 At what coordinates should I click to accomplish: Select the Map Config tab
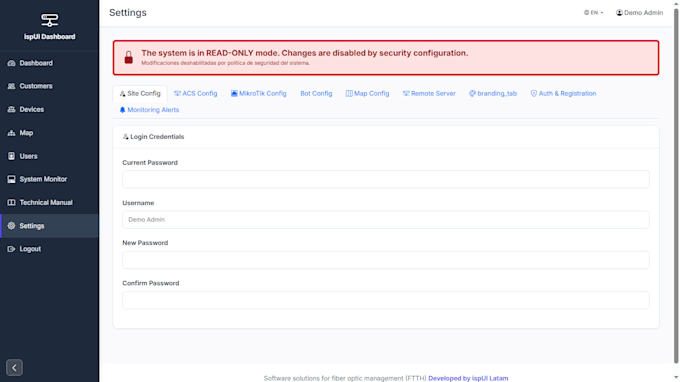coord(367,94)
